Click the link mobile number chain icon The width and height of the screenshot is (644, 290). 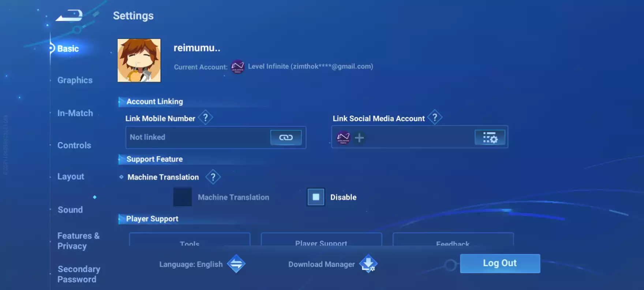[286, 137]
